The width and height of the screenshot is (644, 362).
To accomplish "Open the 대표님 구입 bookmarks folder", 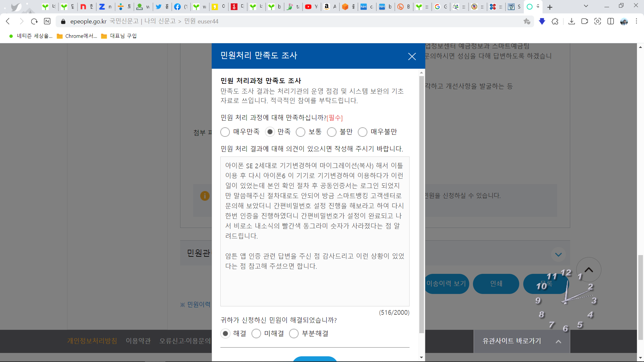I will [x=119, y=36].
